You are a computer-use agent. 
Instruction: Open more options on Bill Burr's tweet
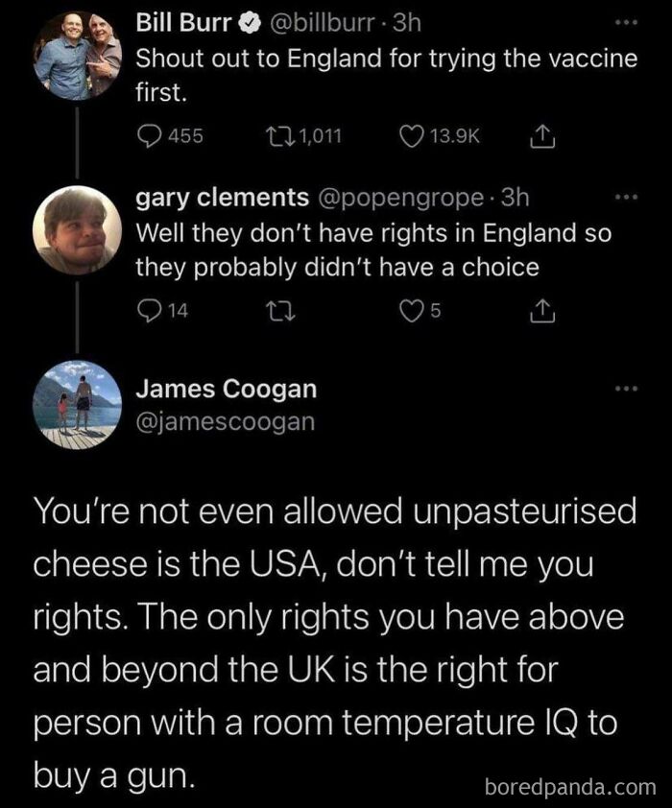coord(625,21)
